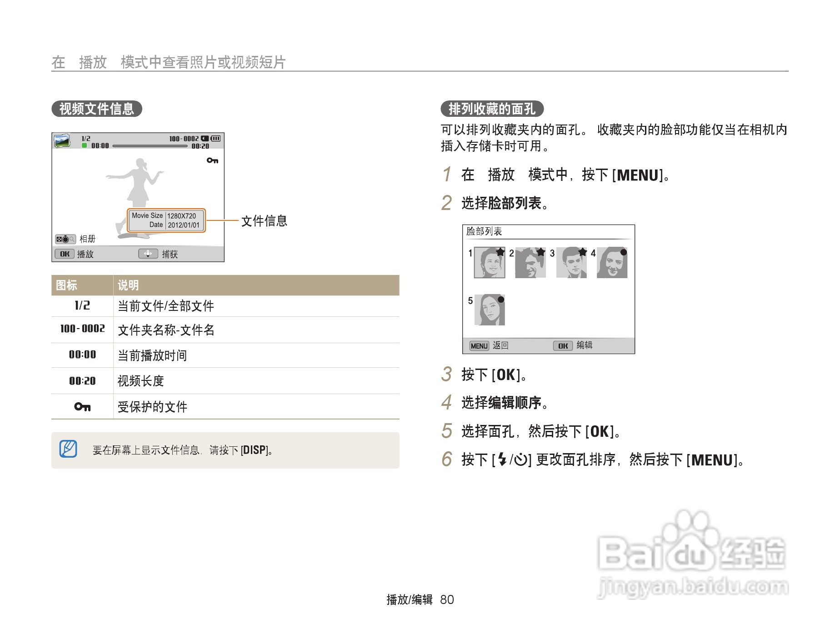840x634 pixels.
Task: Click the key icon in the table row
Action: [82, 406]
